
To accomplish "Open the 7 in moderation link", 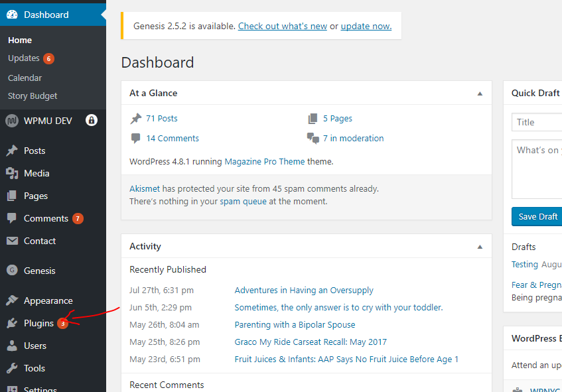I will pyautogui.click(x=353, y=139).
